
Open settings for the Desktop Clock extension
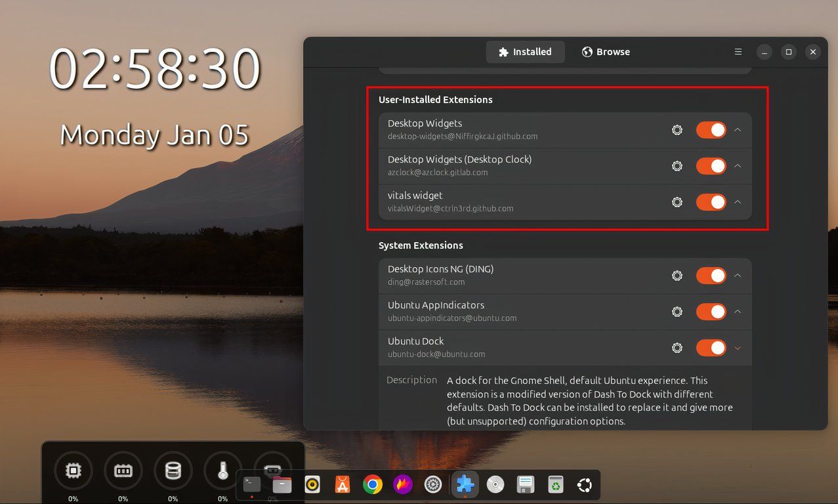pyautogui.click(x=677, y=166)
